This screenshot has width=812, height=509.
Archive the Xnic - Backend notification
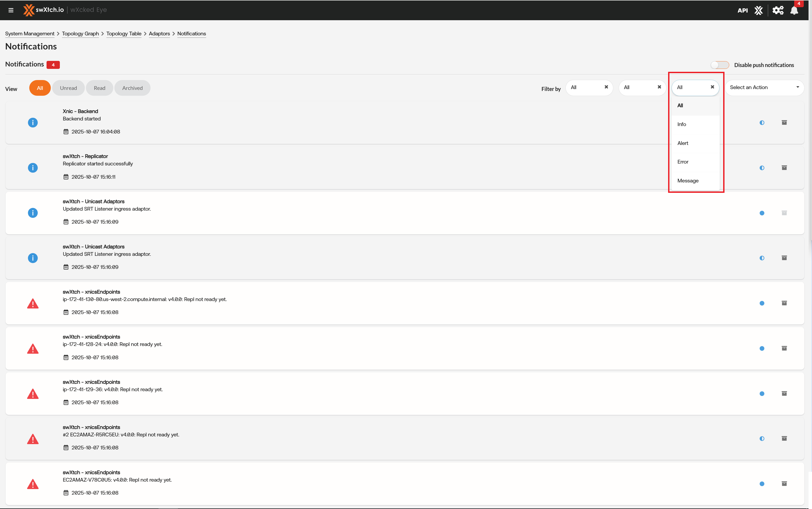(784, 123)
